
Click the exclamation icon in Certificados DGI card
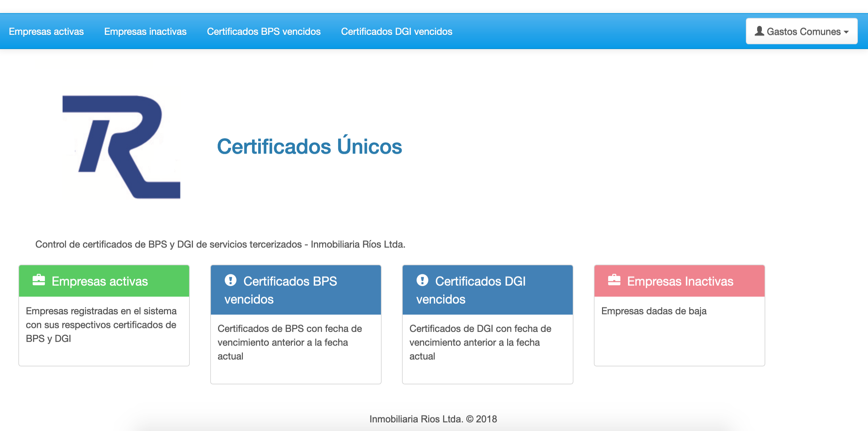422,280
